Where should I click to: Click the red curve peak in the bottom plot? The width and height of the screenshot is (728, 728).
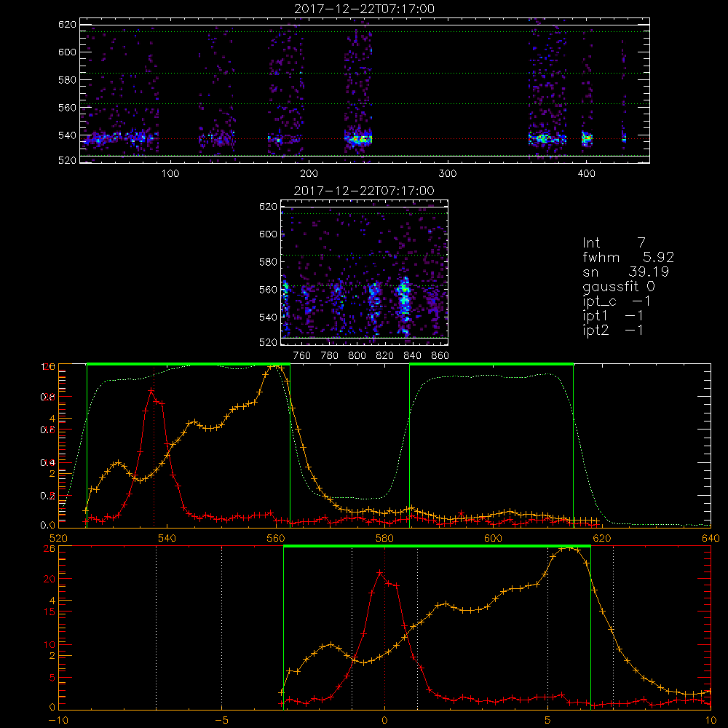[x=380, y=573]
